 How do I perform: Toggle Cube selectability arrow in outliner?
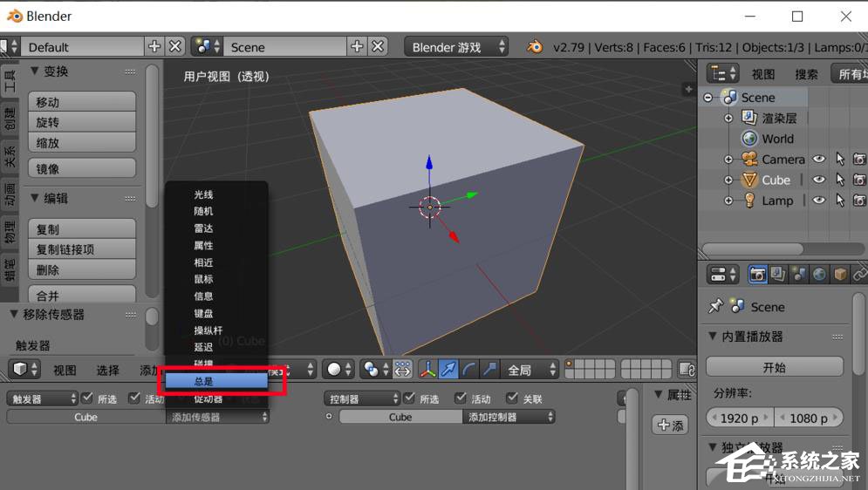click(x=840, y=180)
